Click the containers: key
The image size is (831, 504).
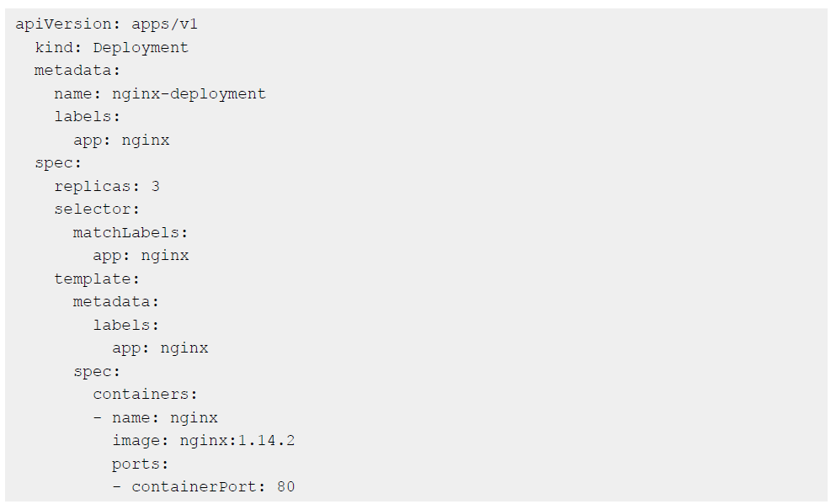click(145, 394)
